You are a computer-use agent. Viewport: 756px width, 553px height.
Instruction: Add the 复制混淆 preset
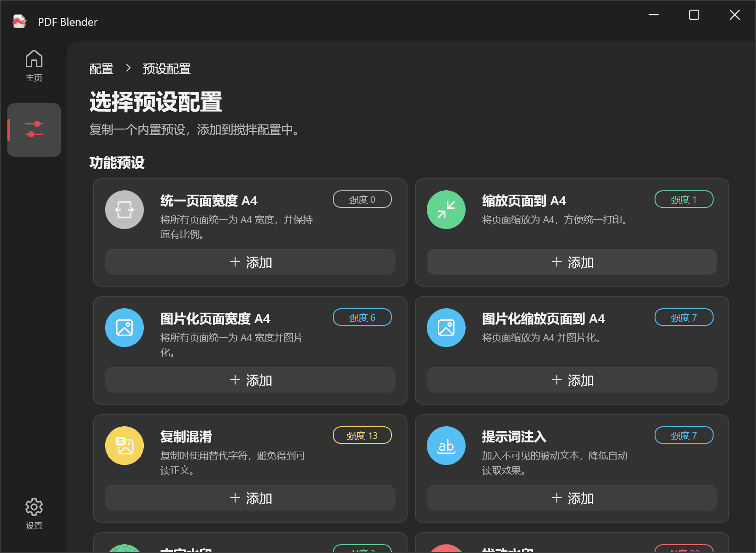click(x=250, y=498)
